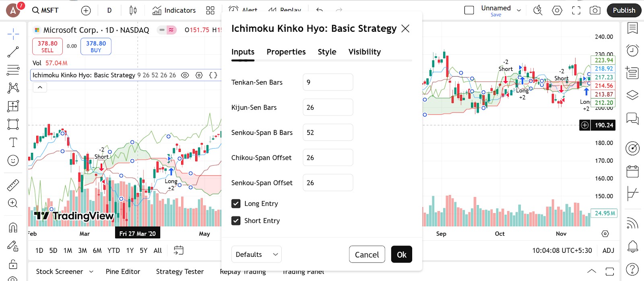Open the go to date calendar icon
This screenshot has width=644, height=281.
tap(178, 250)
